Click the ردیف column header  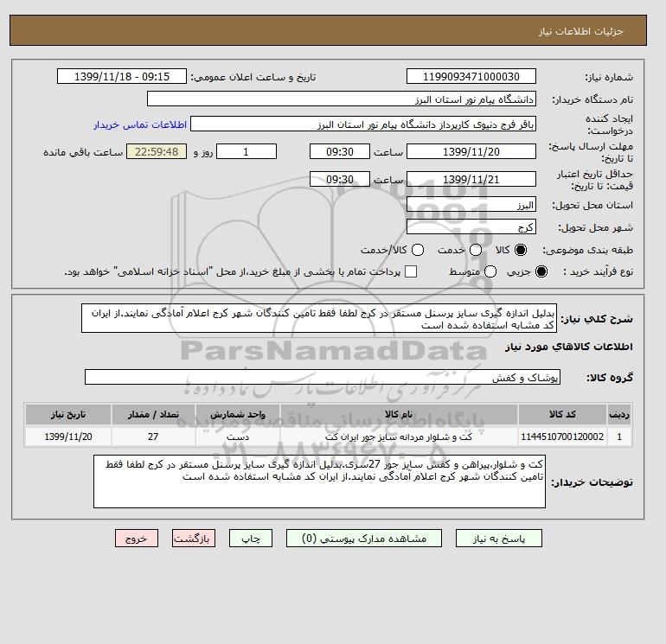point(619,414)
